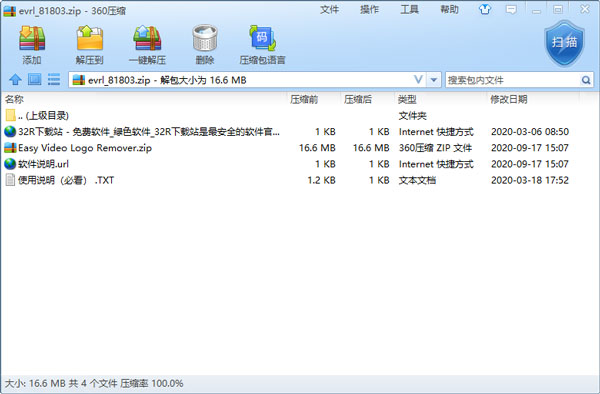This screenshot has width=600, height=394.
Task: Close the 360压缩 window
Action: tap(585, 9)
